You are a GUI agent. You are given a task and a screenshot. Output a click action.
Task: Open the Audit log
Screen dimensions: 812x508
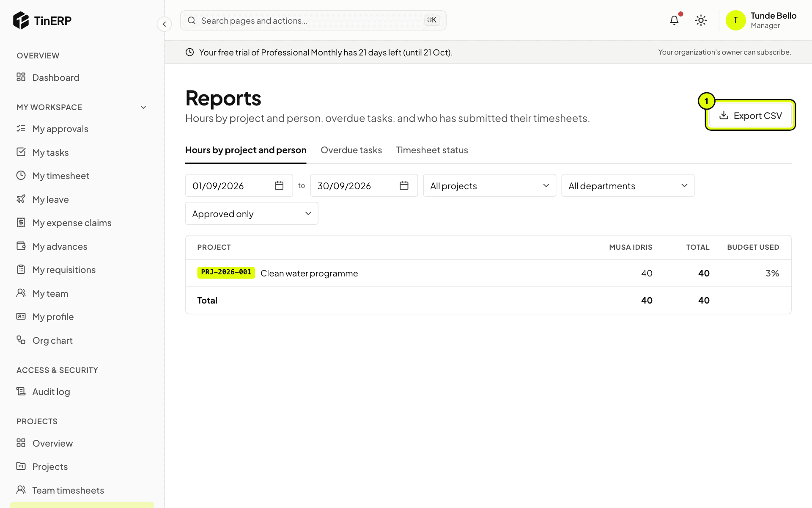(82, 392)
